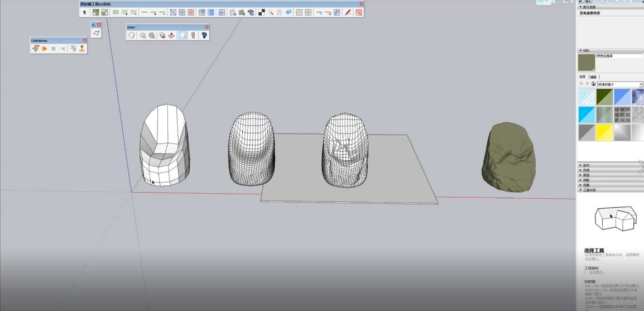
Task: Toggle the highlighted white cube button in SUbD toolbar
Action: [182, 35]
